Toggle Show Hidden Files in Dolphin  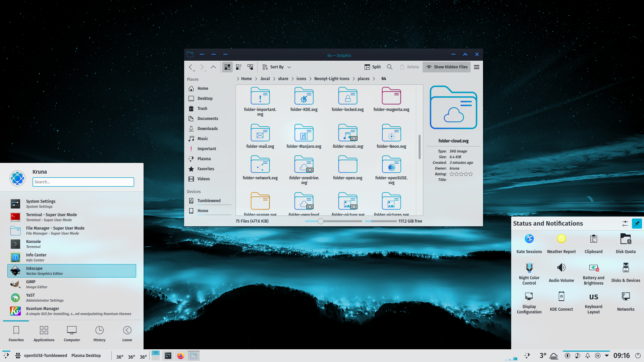click(x=446, y=67)
